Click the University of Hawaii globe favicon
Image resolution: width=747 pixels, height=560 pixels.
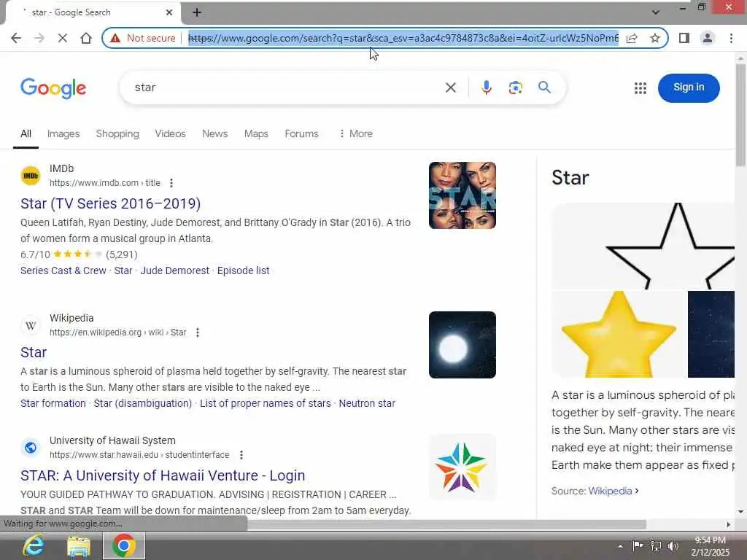point(31,448)
